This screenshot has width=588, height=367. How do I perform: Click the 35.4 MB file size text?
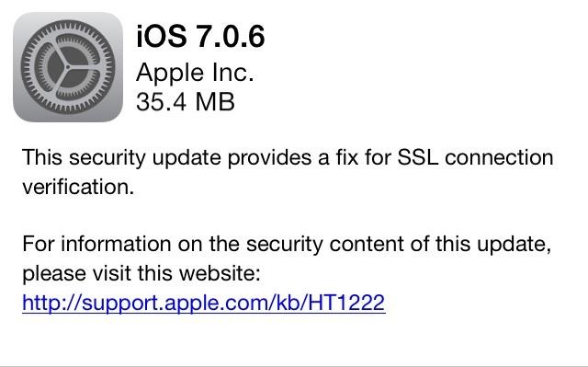click(x=186, y=102)
